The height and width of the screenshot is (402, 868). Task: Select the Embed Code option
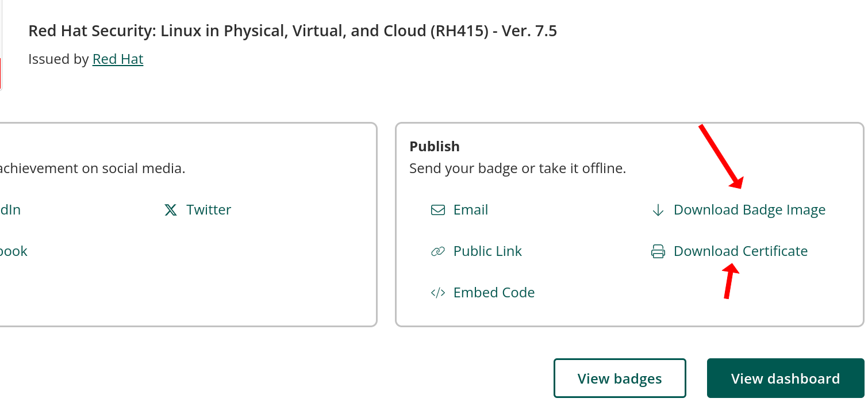(494, 292)
